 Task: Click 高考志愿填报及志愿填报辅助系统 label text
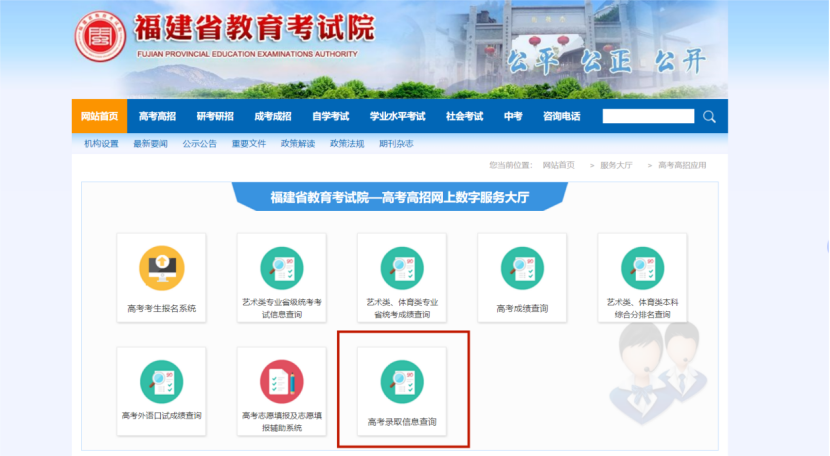(x=282, y=422)
